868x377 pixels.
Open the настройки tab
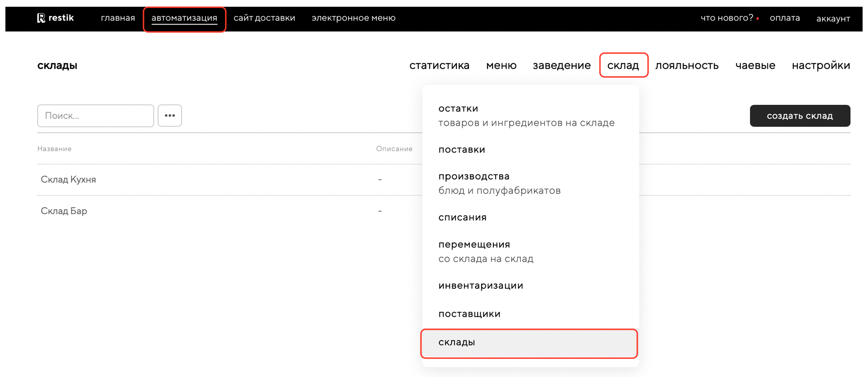tap(821, 65)
